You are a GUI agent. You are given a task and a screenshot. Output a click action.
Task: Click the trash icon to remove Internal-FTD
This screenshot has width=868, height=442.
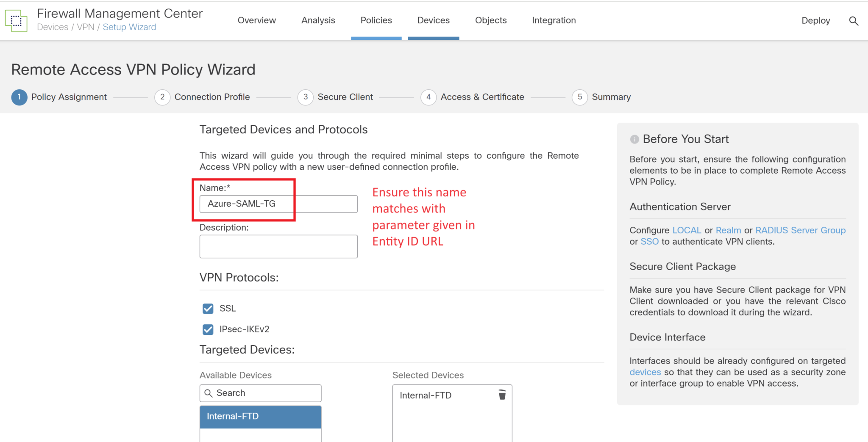(x=502, y=395)
